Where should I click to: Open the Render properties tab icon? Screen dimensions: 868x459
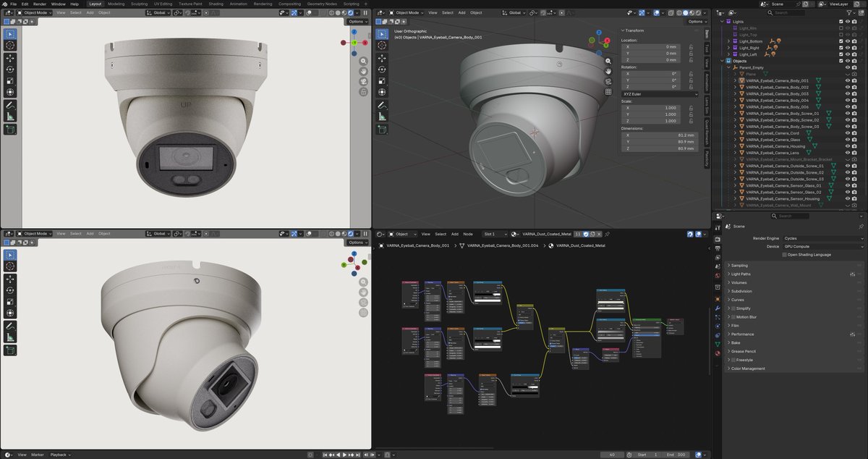[x=718, y=239]
